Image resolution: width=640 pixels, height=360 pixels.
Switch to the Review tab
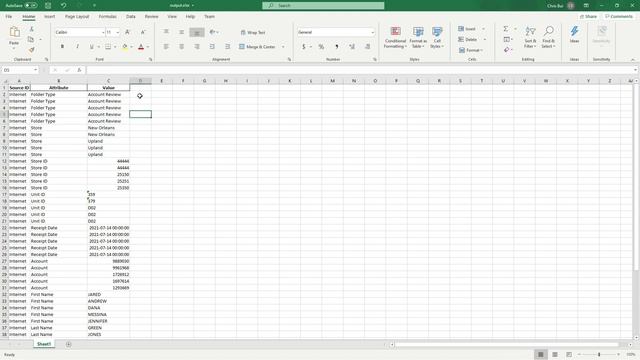[x=151, y=16]
